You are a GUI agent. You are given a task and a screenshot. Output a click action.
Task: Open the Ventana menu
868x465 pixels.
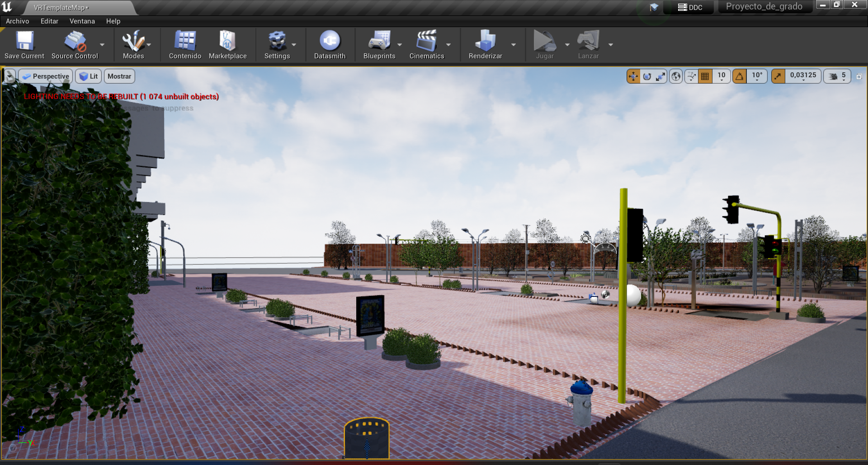pyautogui.click(x=82, y=21)
